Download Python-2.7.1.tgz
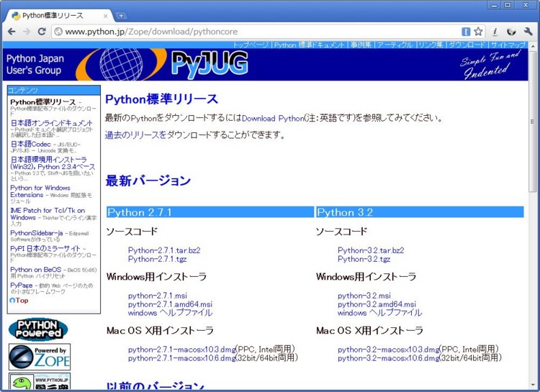The width and height of the screenshot is (540, 392). click(x=158, y=259)
